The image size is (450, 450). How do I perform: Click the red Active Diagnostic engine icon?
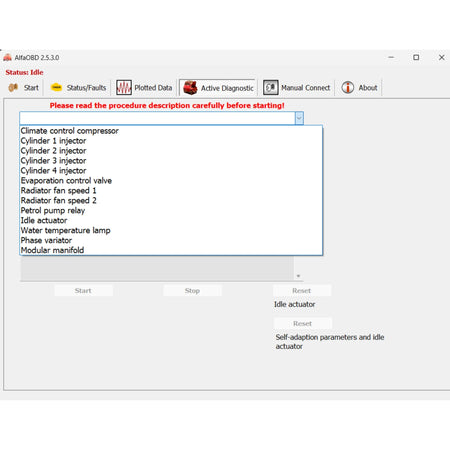tap(190, 88)
